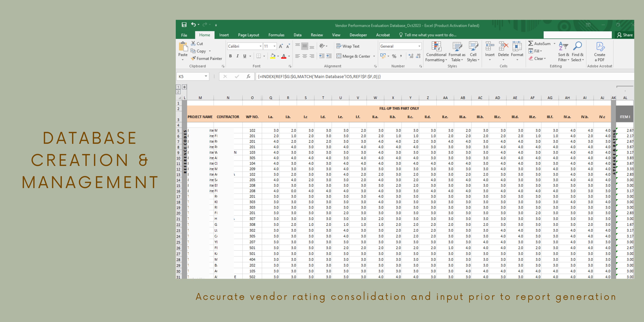Expand column group with plus button
The width and height of the screenshot is (644, 322).
point(184,87)
